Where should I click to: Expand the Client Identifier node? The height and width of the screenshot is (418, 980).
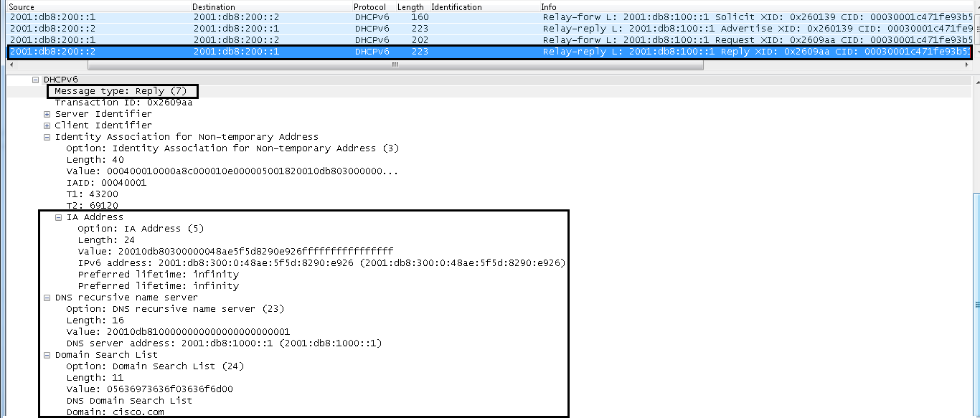(x=47, y=125)
